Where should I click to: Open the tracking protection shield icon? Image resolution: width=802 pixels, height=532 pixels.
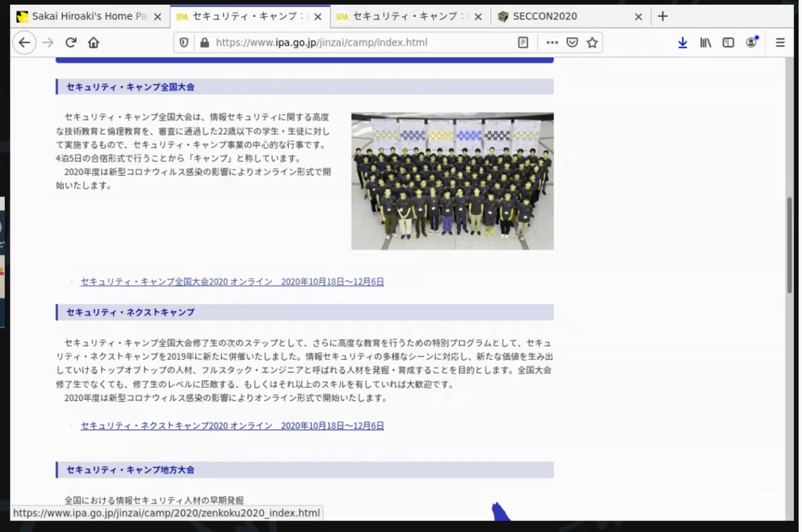coord(184,42)
